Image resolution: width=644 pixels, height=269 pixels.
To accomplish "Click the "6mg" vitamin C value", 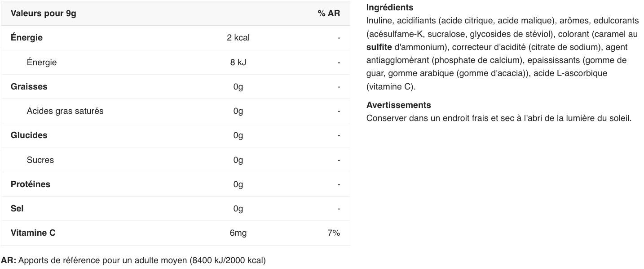I will [238, 233].
